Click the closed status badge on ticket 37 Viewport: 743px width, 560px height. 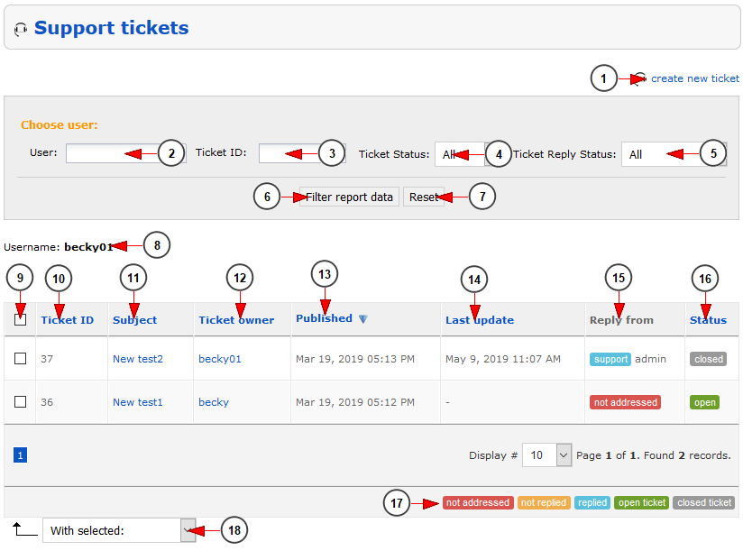pos(708,359)
